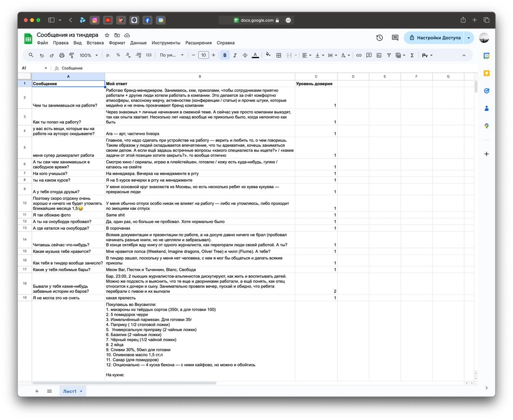Open the fill color bucket tool

tap(268, 55)
